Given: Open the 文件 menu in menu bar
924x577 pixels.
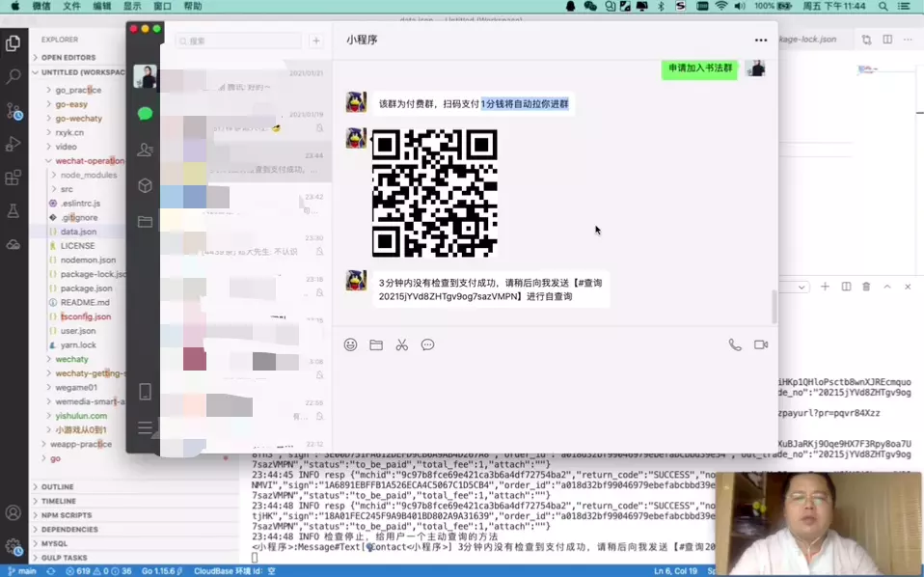Looking at the screenshot, I should [x=71, y=6].
